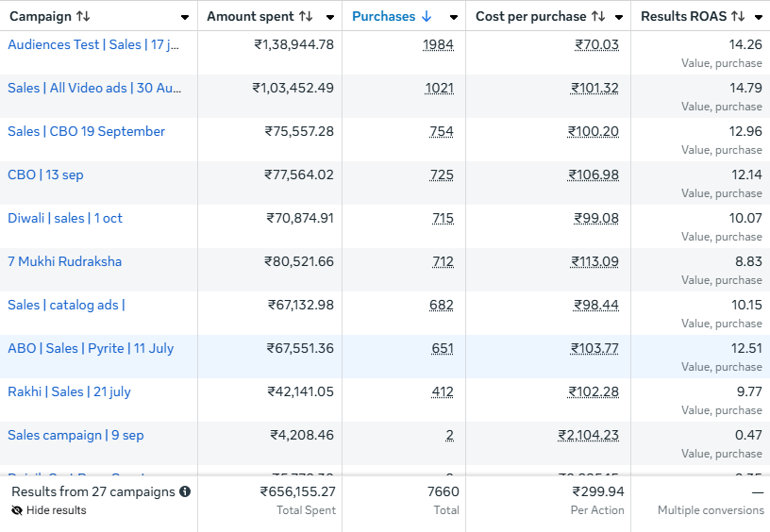Screen dimensions: 770x532
Task: Click the Purchases descending sort arrow
Action: pos(427,17)
